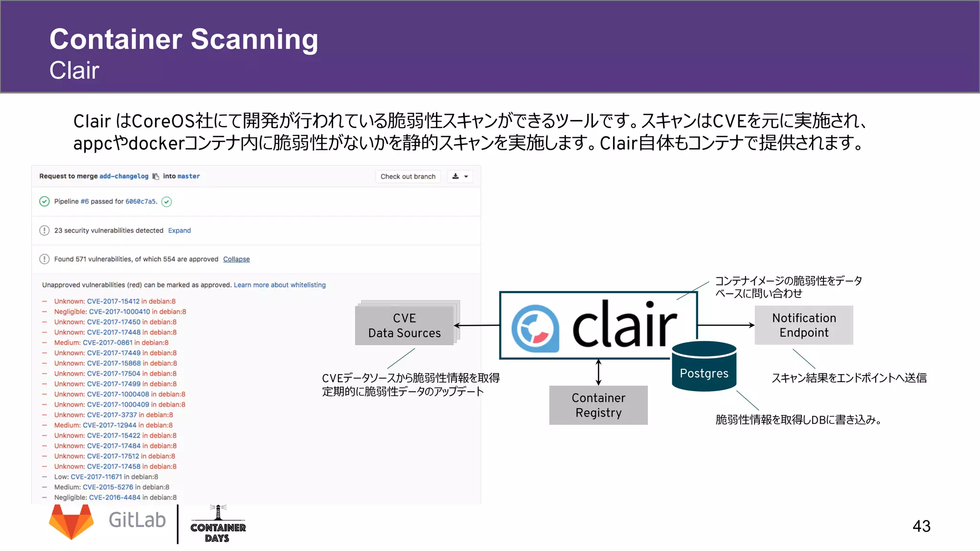This screenshot has width=980, height=551.
Task: Click the warning icon beside Found 571 vulnerabilities
Action: 44,259
